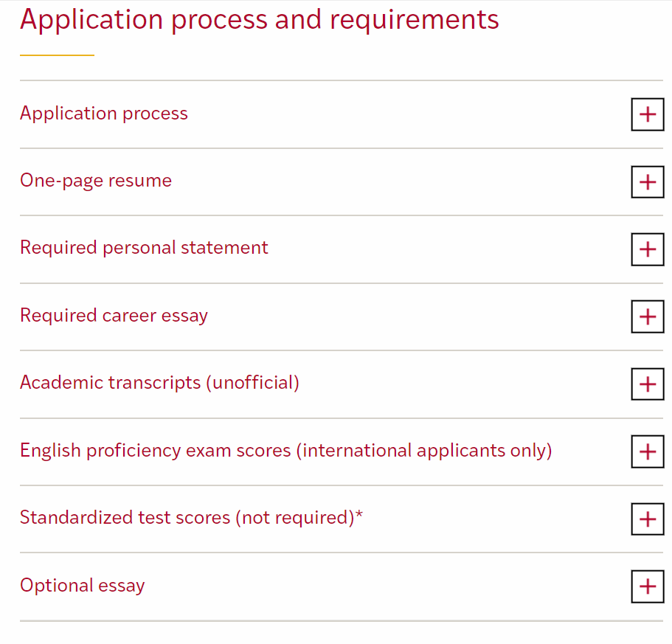
Task: Expand the Application process section title
Action: point(104,114)
